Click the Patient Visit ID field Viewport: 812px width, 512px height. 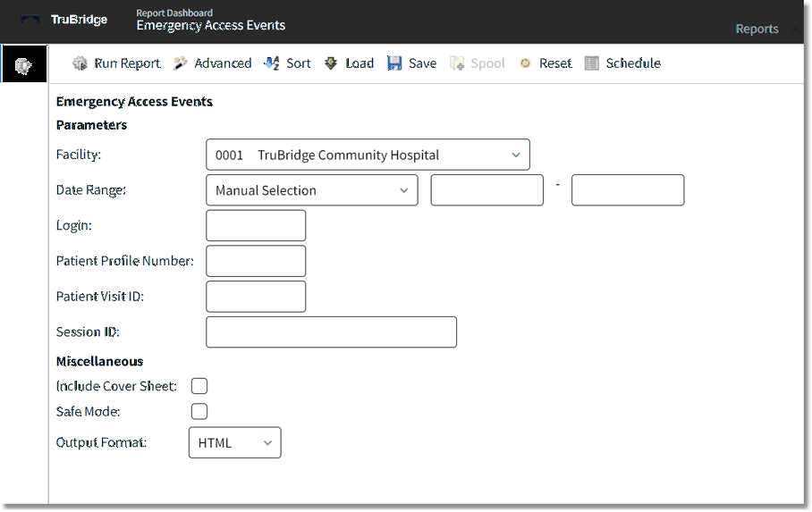256,297
